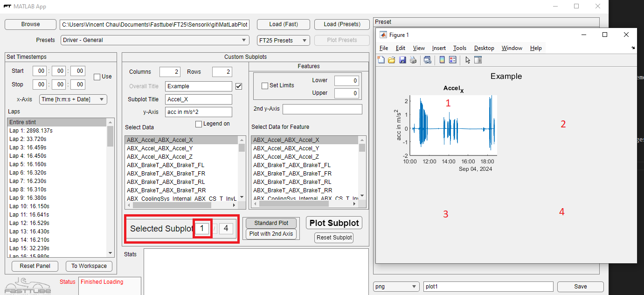The width and height of the screenshot is (644, 295).
Task: Open the Property Inspector icon
Action: tap(478, 60)
